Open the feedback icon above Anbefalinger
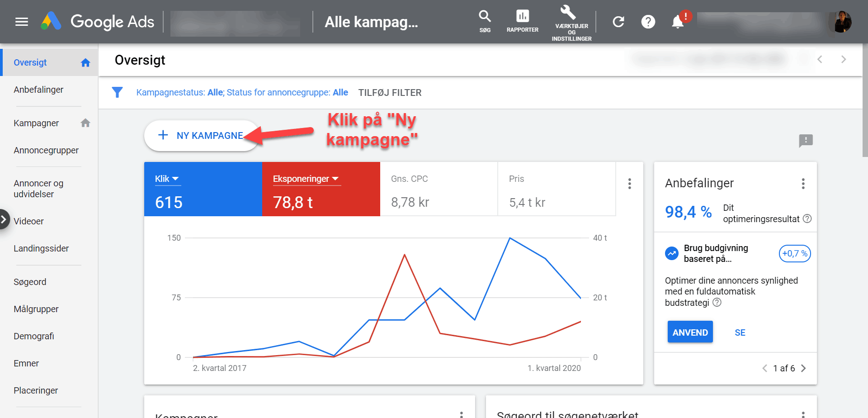Image resolution: width=868 pixels, height=418 pixels. click(x=806, y=141)
